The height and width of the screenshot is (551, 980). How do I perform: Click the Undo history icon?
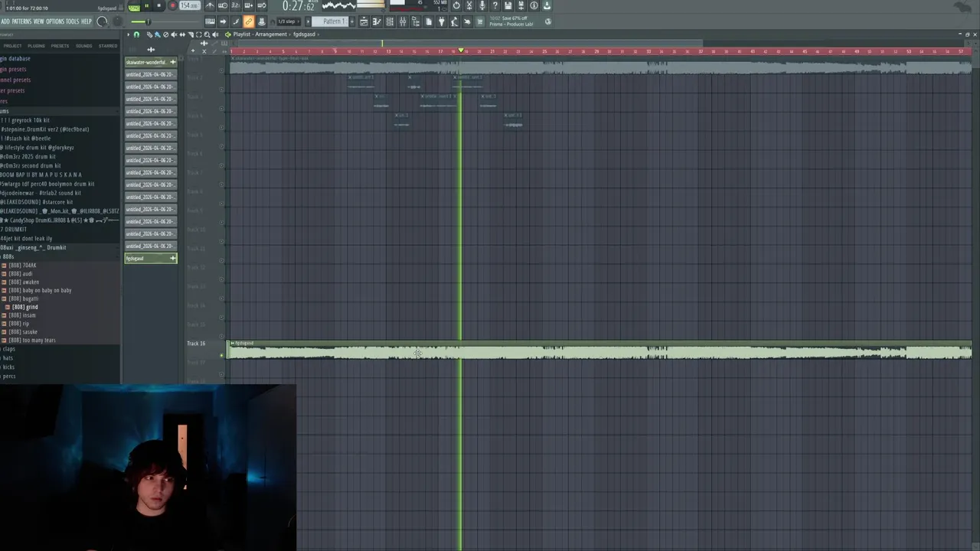click(456, 5)
